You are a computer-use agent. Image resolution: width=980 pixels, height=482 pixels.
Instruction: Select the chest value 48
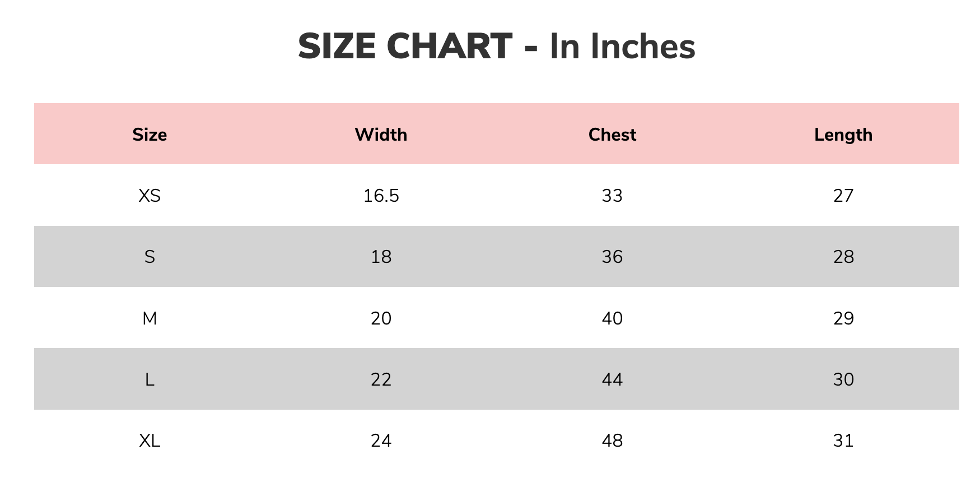612,441
